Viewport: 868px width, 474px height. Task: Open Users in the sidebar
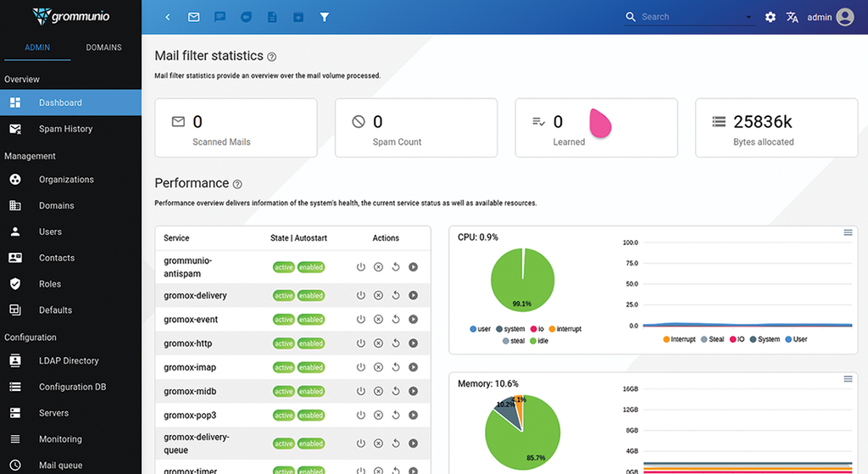point(71,231)
